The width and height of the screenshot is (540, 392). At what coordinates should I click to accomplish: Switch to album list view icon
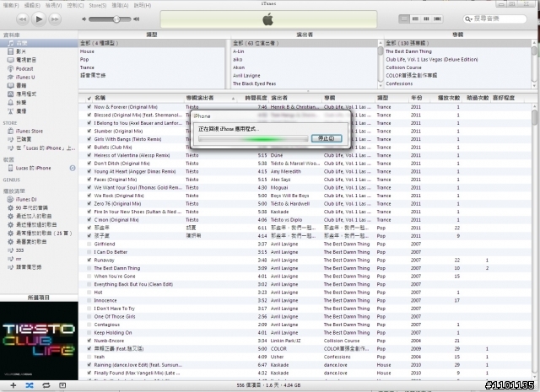point(415,19)
